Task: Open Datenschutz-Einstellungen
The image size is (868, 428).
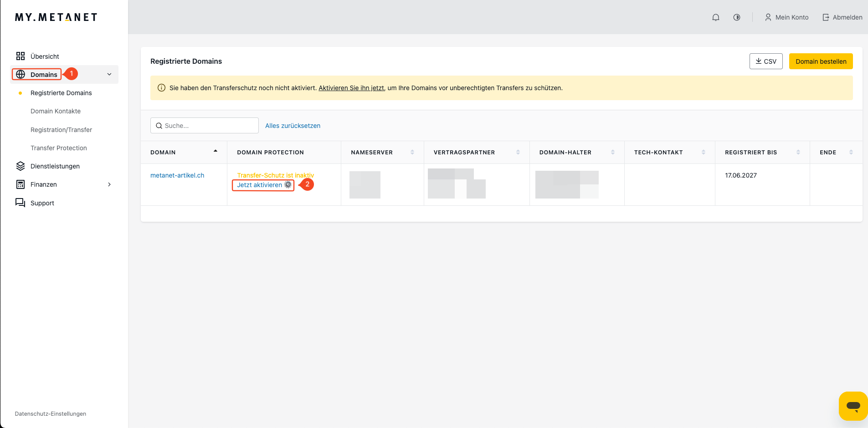Action: (51, 414)
